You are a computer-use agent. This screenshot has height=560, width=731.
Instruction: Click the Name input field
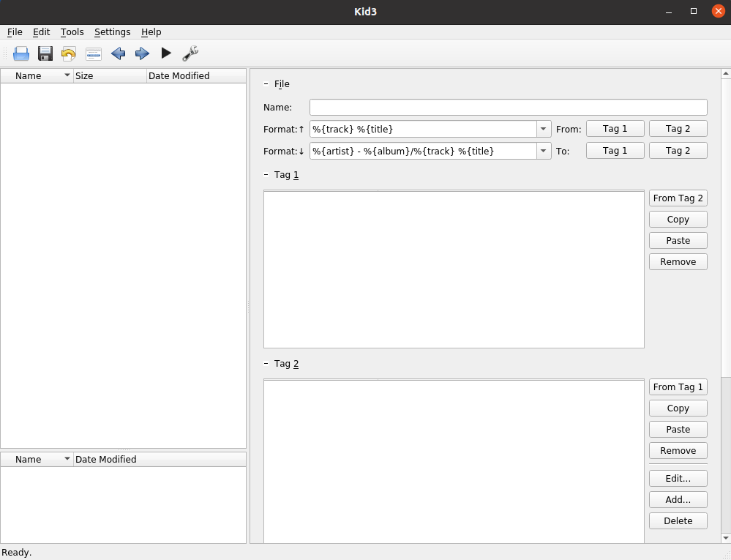click(508, 107)
